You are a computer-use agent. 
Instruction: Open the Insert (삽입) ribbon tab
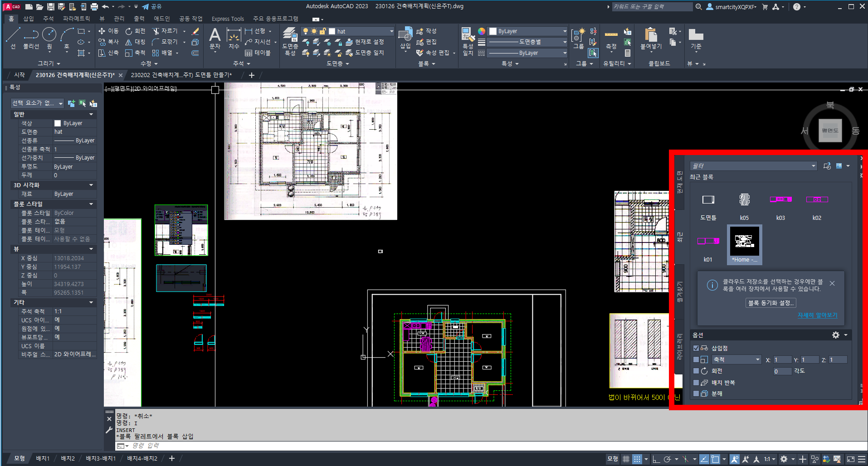coord(28,19)
